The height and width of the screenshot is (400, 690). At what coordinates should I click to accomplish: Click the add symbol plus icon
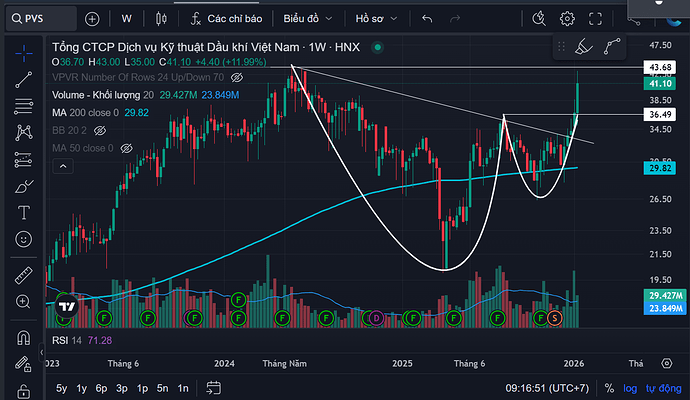[92, 19]
